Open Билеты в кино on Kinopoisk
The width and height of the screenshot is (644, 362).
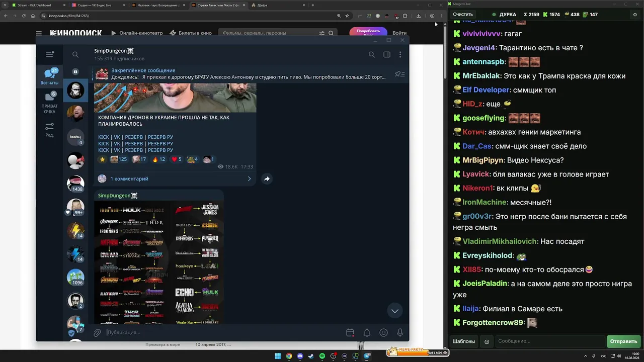(x=191, y=33)
